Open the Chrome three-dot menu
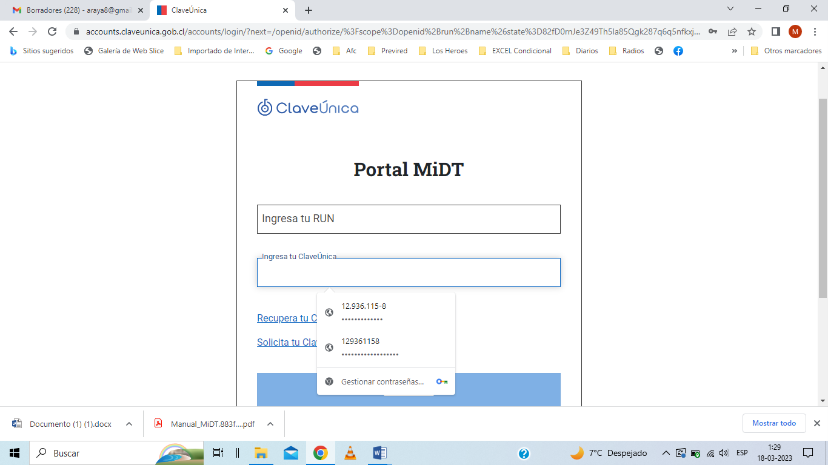 click(815, 32)
